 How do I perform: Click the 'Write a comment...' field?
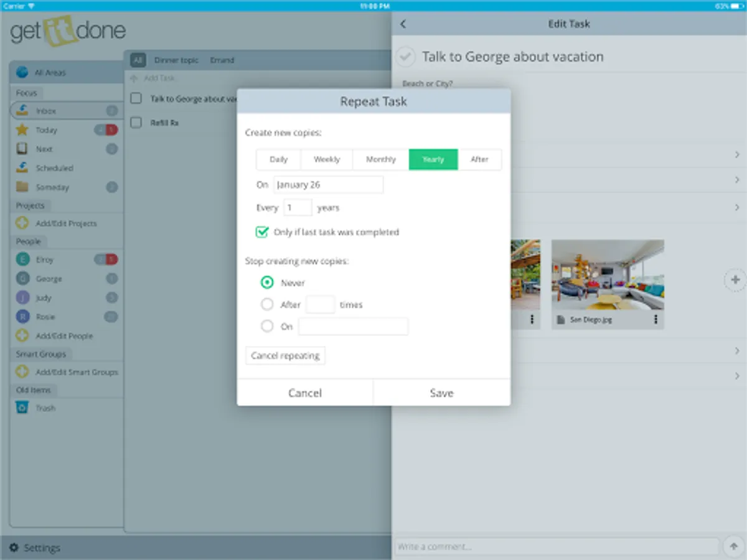[557, 547]
